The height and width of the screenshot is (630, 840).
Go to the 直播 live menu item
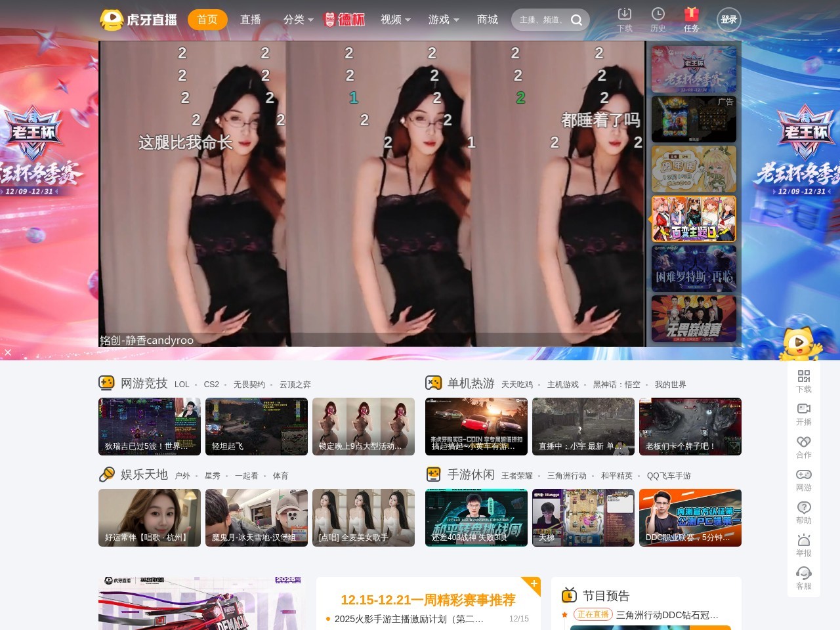click(x=251, y=20)
